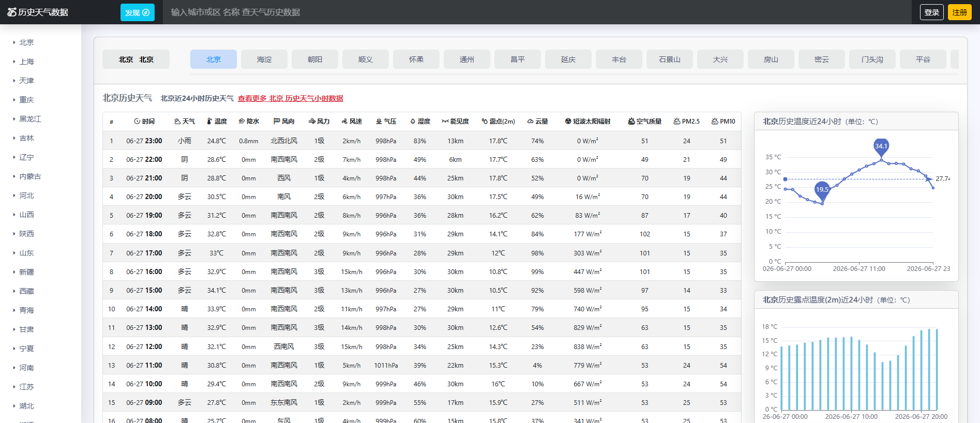Viewport: 980px width, 423px height.
Task: Expand 内蒙古 in the left province list
Action: coord(14,176)
